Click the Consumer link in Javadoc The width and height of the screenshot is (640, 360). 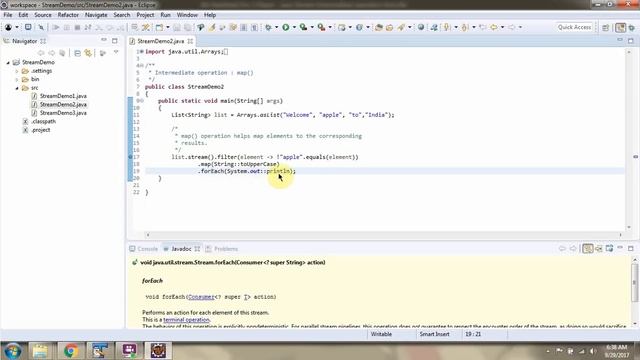tap(201, 297)
